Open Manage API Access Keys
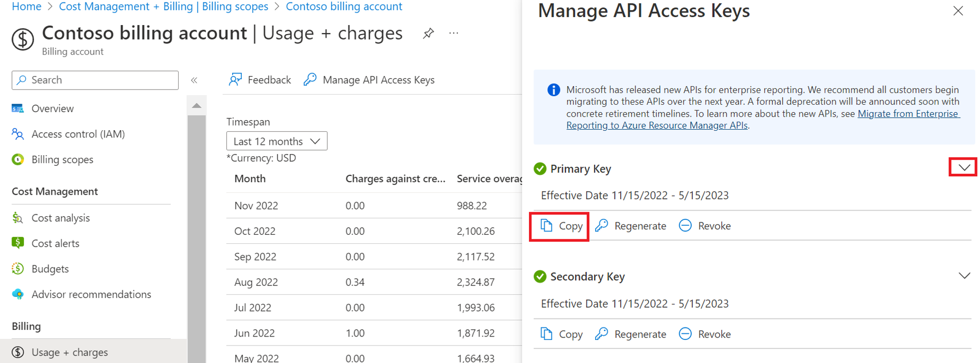The height and width of the screenshot is (363, 980). tap(369, 80)
